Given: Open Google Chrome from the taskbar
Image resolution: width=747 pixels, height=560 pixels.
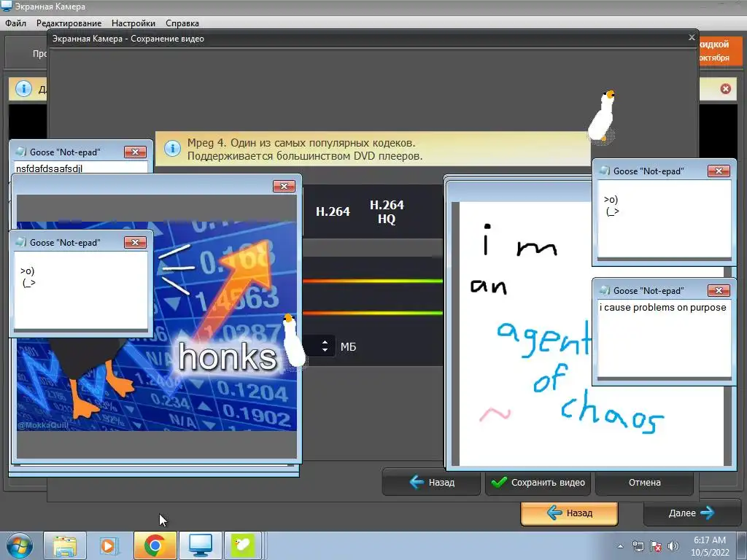Looking at the screenshot, I should [x=155, y=545].
